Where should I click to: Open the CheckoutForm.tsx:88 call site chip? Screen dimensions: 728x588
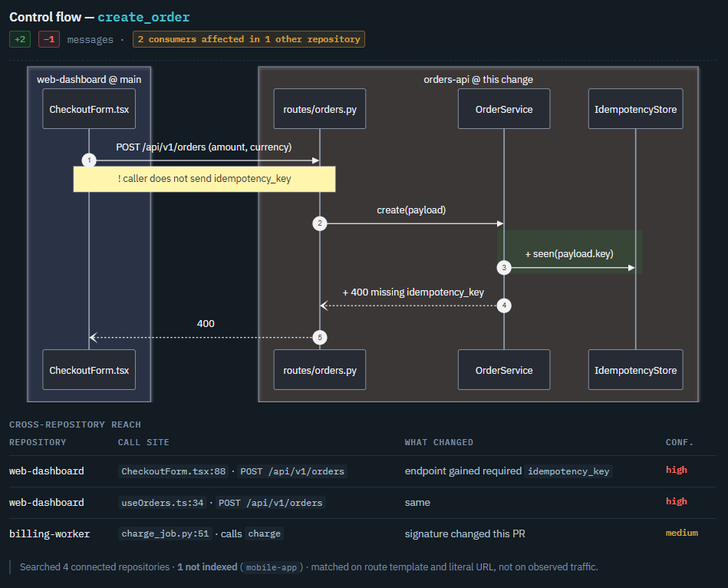tap(173, 471)
